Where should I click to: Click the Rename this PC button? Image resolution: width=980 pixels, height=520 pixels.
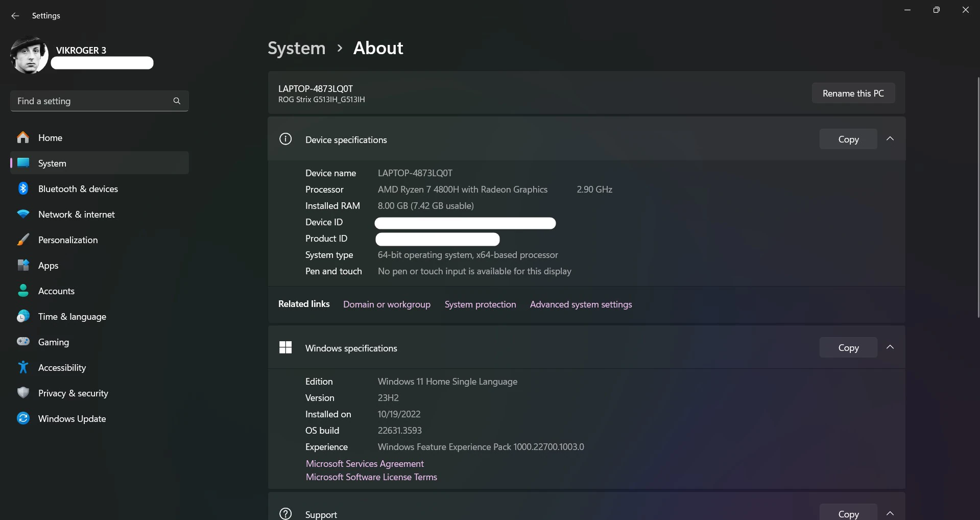tap(853, 93)
